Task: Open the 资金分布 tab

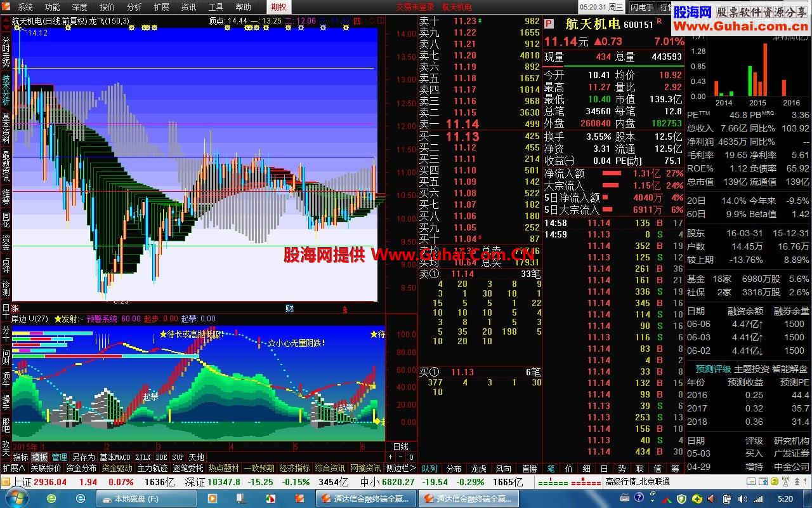Action: [82, 468]
